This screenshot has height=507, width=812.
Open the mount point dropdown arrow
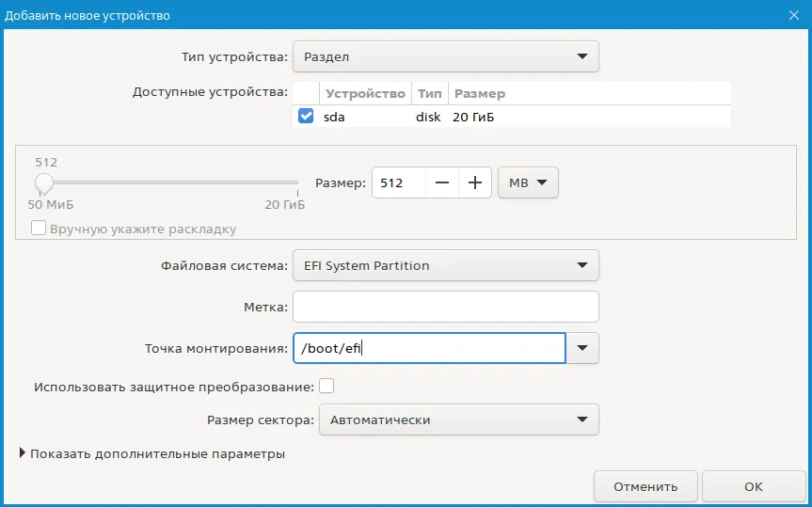click(582, 348)
